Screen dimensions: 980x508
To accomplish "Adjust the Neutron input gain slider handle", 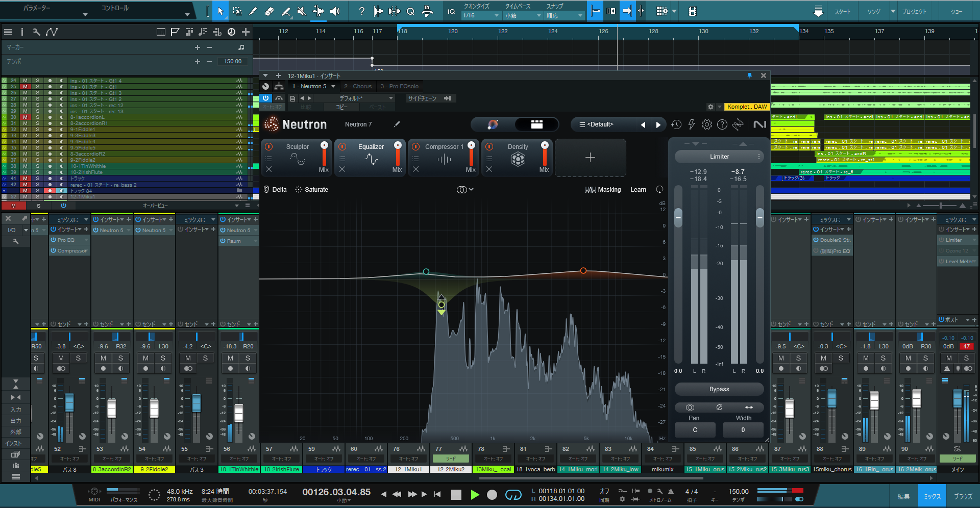I will (678, 217).
